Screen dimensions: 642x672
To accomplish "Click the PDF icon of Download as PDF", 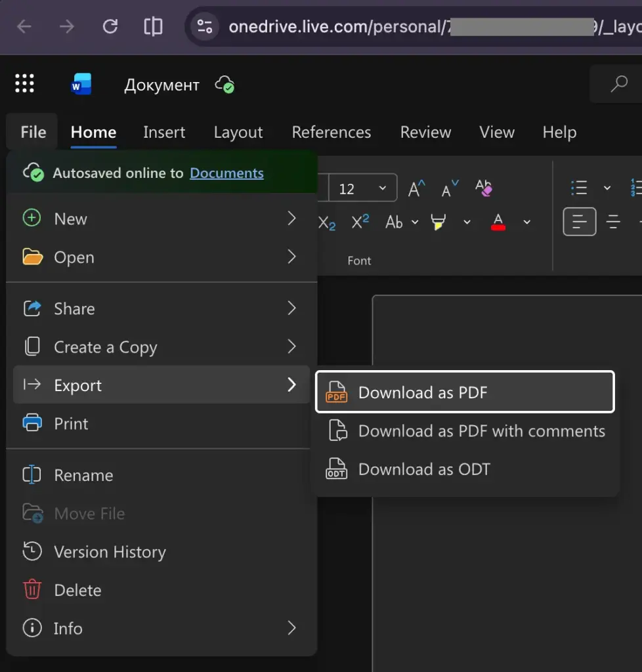I will [x=337, y=392].
